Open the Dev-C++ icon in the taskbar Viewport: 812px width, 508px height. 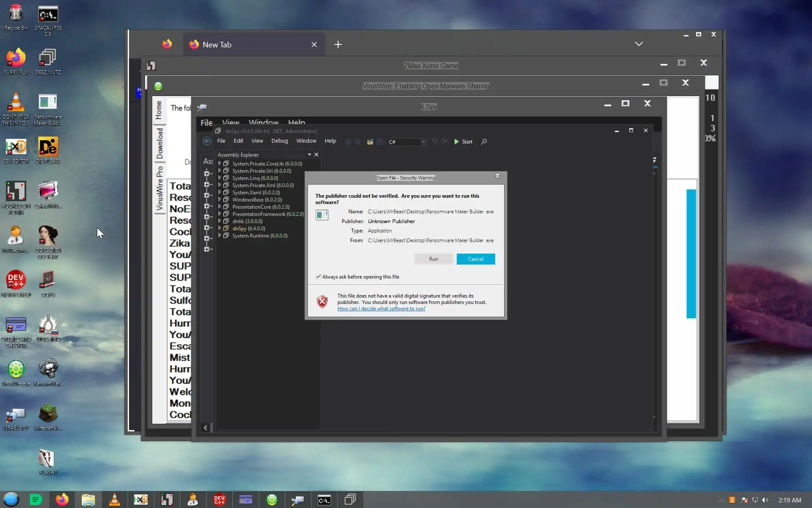pos(219,500)
